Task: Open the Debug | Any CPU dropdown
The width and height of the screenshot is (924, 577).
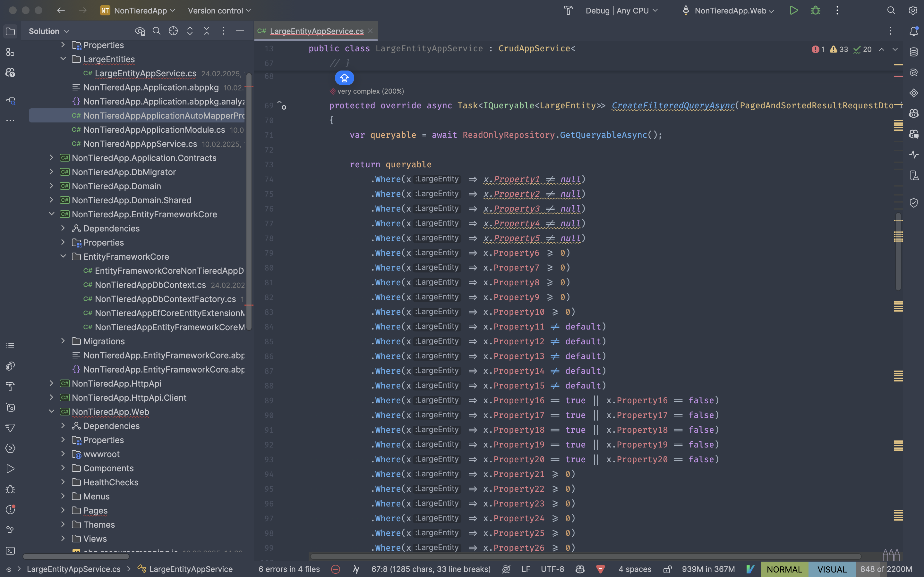Action: (x=621, y=10)
